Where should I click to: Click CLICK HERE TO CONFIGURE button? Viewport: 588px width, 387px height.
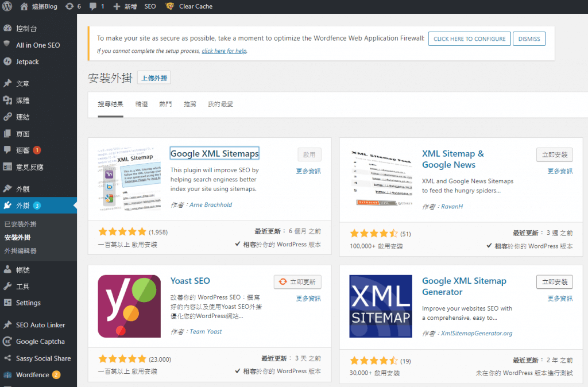pyautogui.click(x=470, y=38)
